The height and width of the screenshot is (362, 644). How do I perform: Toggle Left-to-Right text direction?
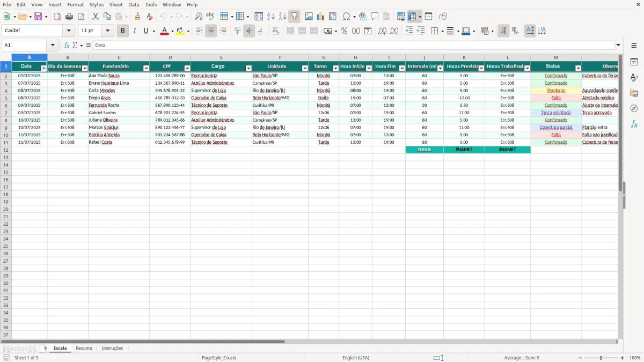[x=503, y=31]
